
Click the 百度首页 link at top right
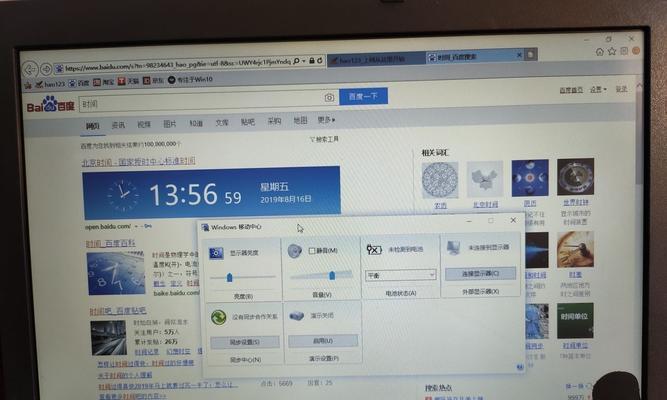[x=571, y=90]
